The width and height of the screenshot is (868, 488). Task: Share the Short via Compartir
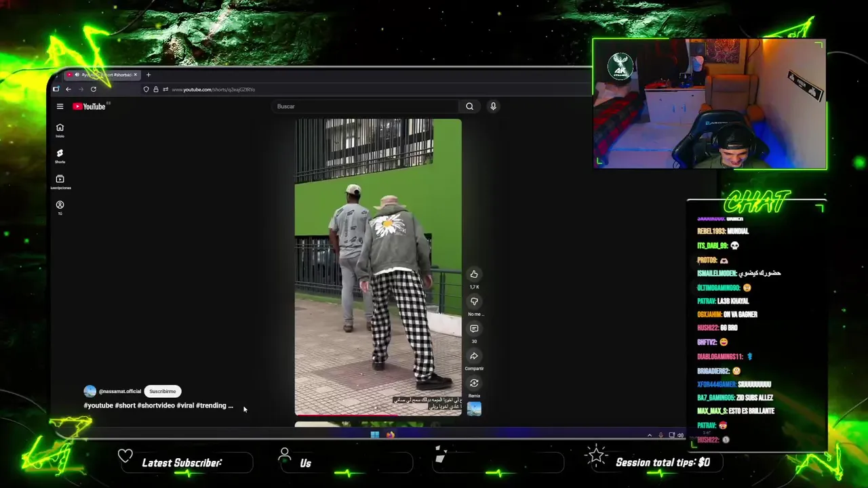click(x=474, y=356)
